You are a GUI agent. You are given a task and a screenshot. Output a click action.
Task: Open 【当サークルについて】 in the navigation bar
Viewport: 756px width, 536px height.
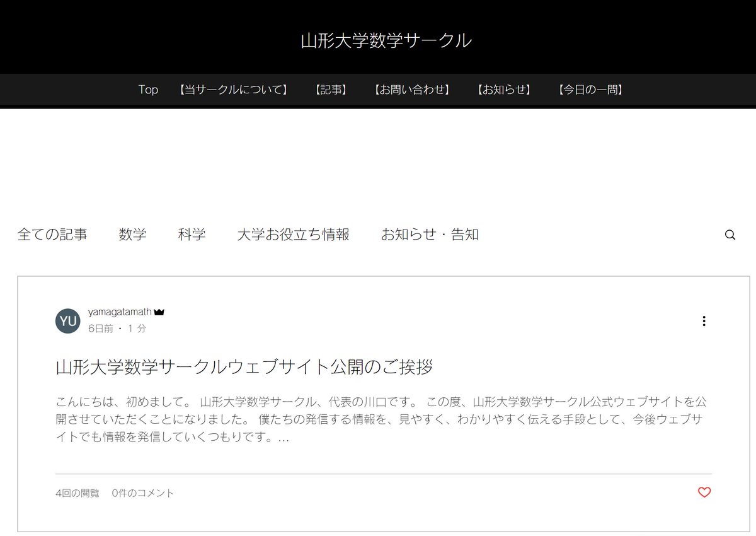pyautogui.click(x=233, y=90)
